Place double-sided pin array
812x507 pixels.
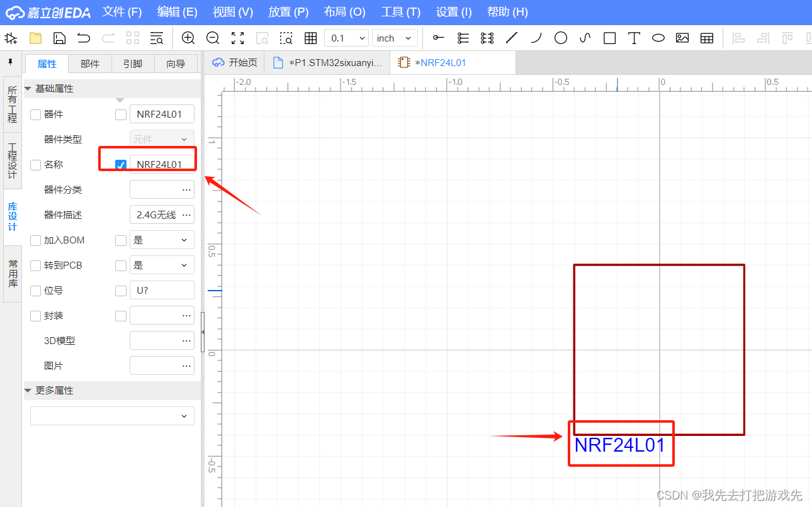[487, 38]
